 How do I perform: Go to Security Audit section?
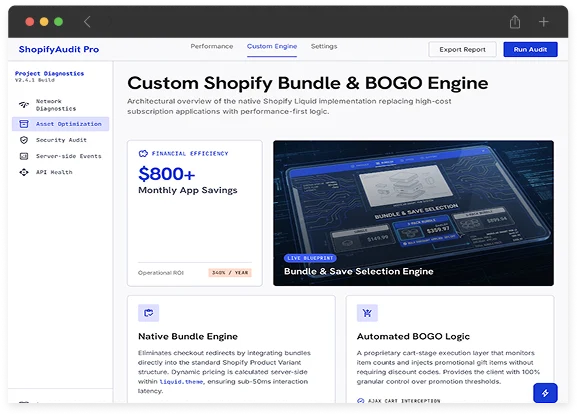pos(60,140)
